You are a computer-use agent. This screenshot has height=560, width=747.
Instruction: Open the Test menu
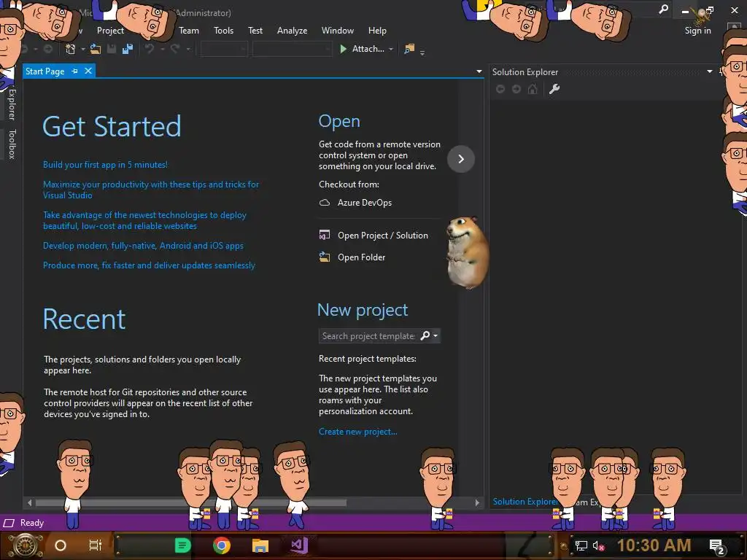[255, 31]
